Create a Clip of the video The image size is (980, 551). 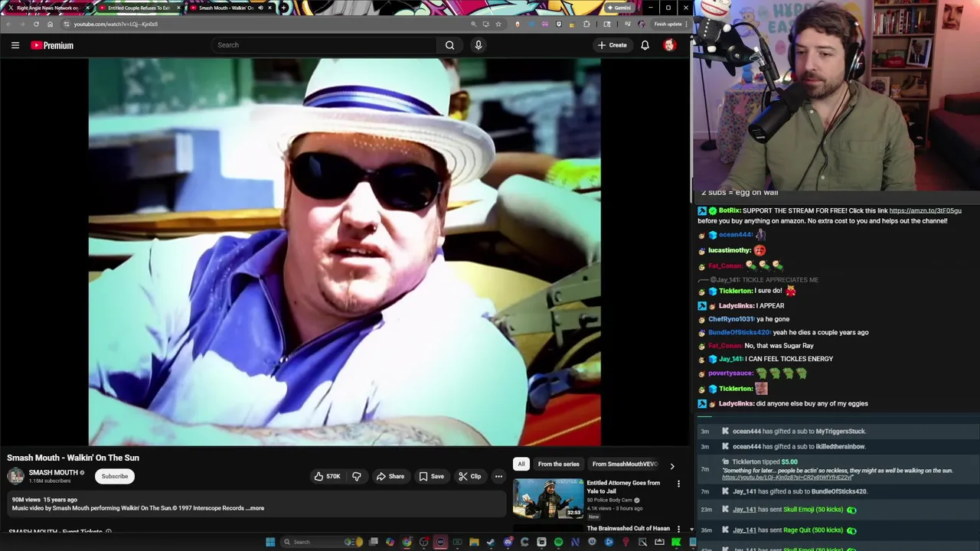coord(469,476)
